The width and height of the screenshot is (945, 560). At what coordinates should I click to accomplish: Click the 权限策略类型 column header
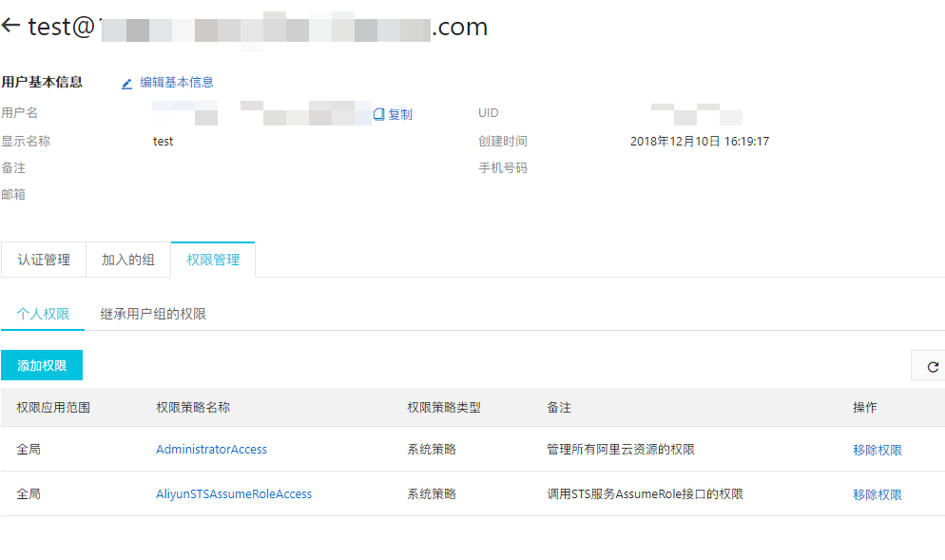444,407
